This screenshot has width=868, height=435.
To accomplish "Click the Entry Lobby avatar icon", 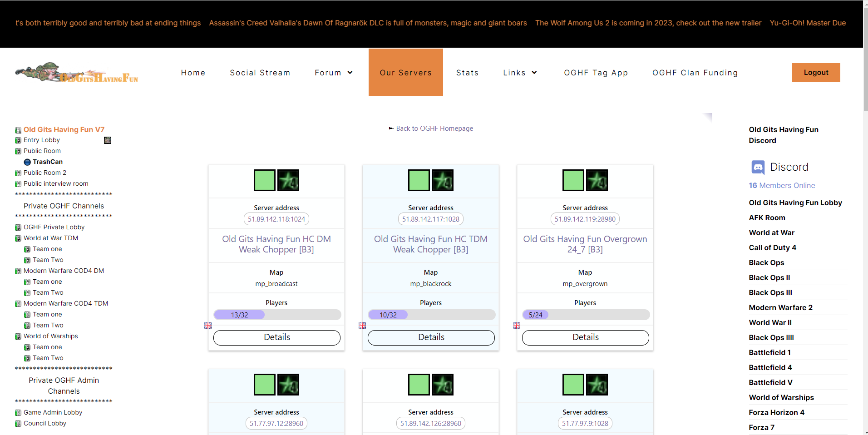I will [108, 140].
